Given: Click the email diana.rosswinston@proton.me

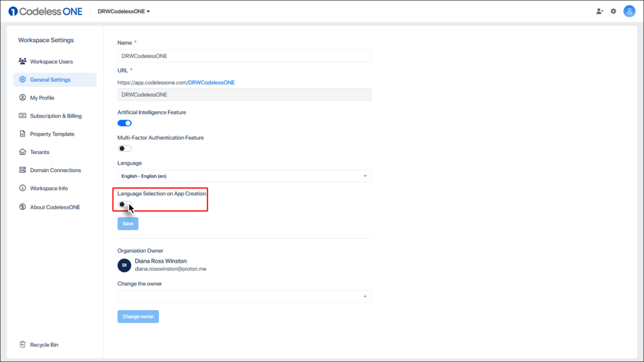Looking at the screenshot, I should (170, 269).
